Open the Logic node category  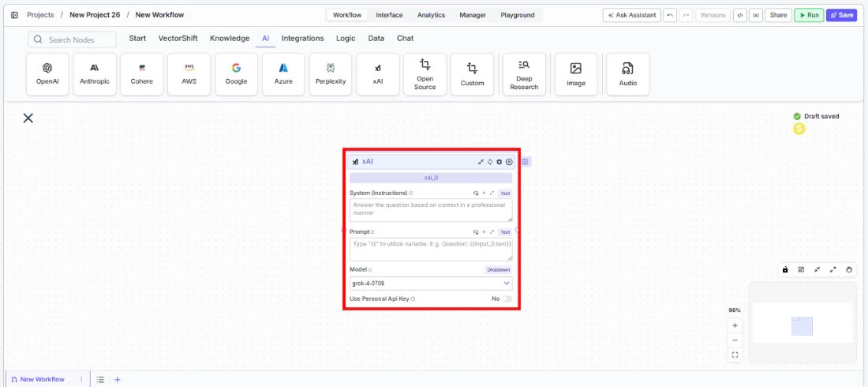coord(346,38)
